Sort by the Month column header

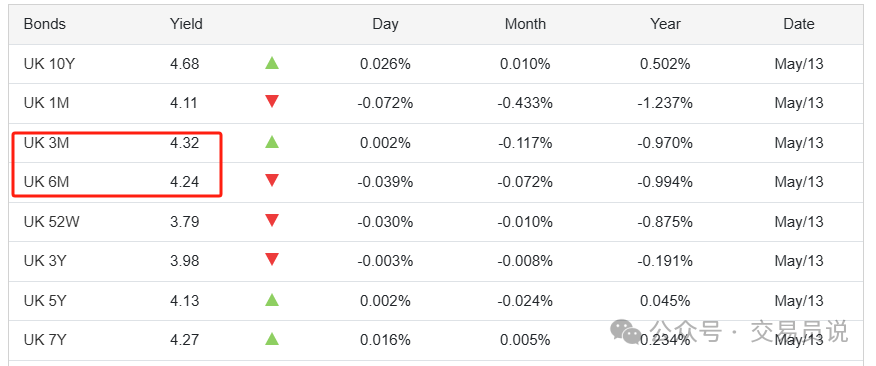click(x=525, y=24)
